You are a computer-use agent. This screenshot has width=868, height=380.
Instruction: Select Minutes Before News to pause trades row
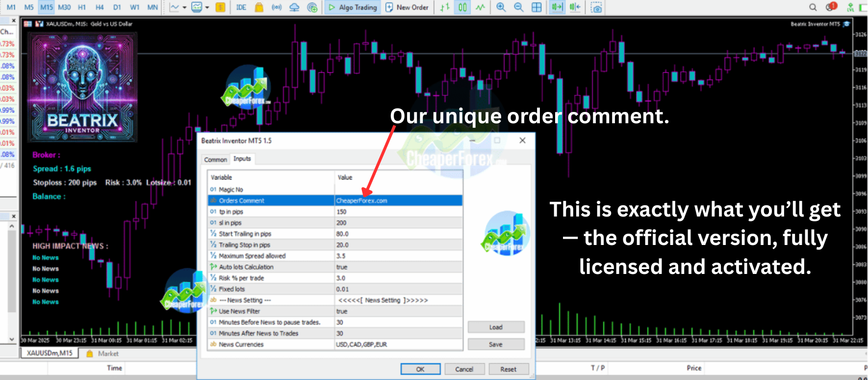(335, 322)
